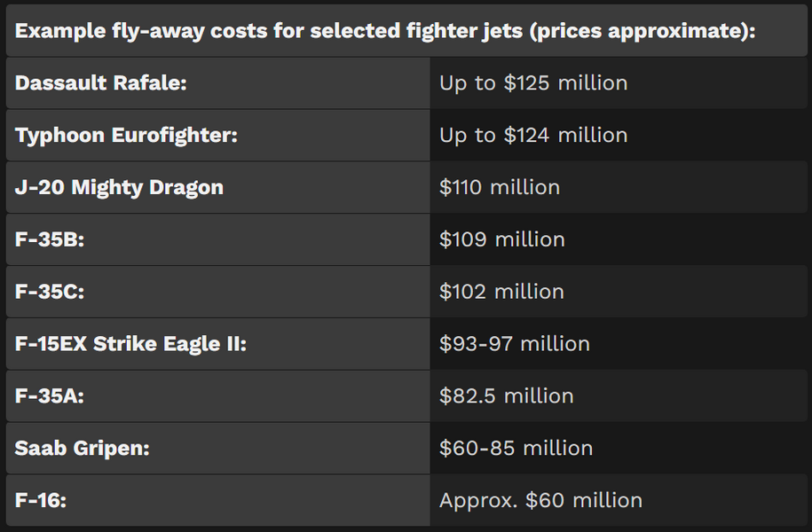Screen dimensions: 812x532
Task: Click the $60-85 million price cell
Action: click(619, 448)
